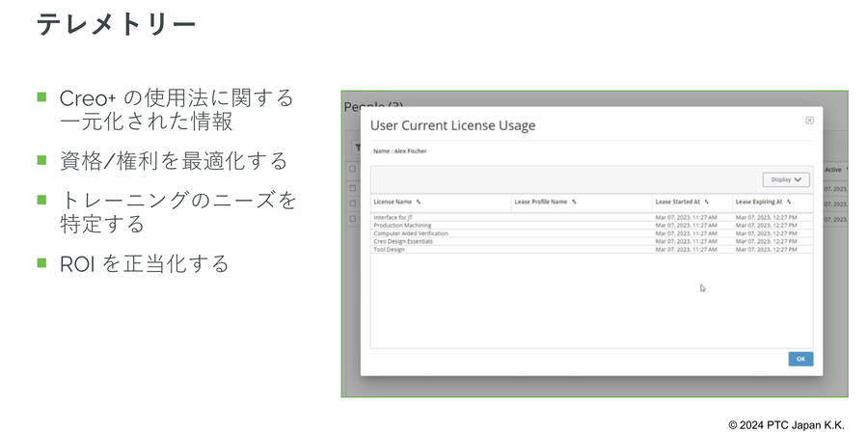Image resolution: width=868 pixels, height=434 pixels.
Task: Tick the last row checkbox in the People table
Action: click(353, 219)
